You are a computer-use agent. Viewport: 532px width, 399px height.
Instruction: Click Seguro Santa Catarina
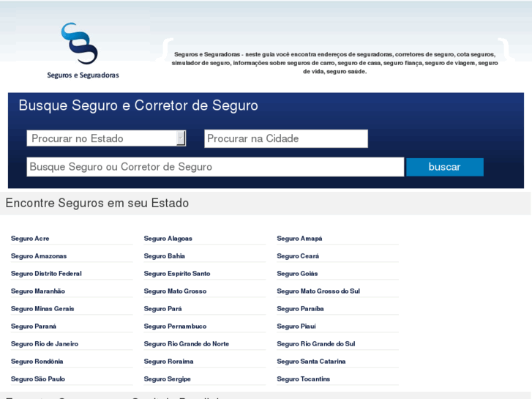point(311,362)
